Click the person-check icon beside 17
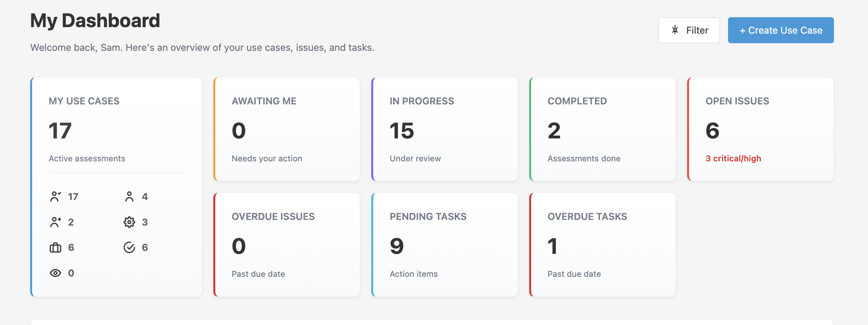 (55, 197)
